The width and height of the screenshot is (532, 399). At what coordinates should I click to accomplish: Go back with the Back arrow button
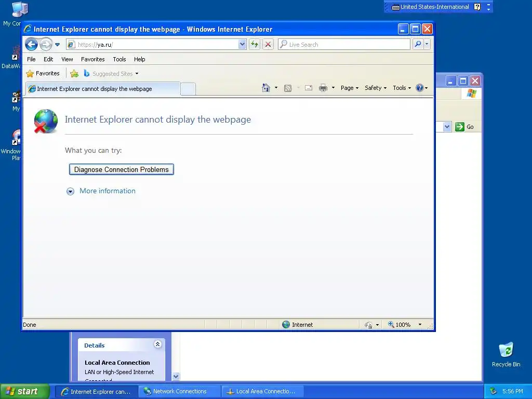click(x=31, y=45)
